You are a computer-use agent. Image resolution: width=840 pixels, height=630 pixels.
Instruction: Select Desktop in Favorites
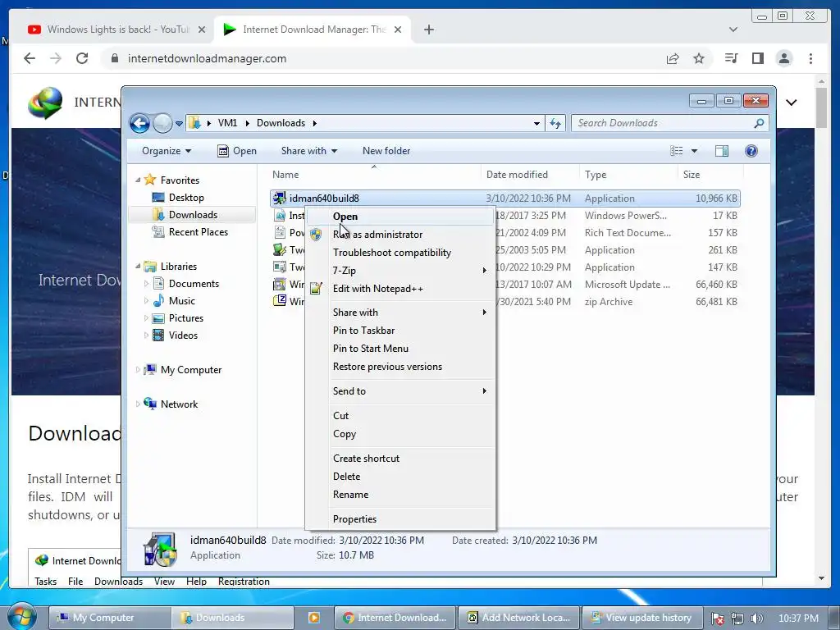(186, 198)
